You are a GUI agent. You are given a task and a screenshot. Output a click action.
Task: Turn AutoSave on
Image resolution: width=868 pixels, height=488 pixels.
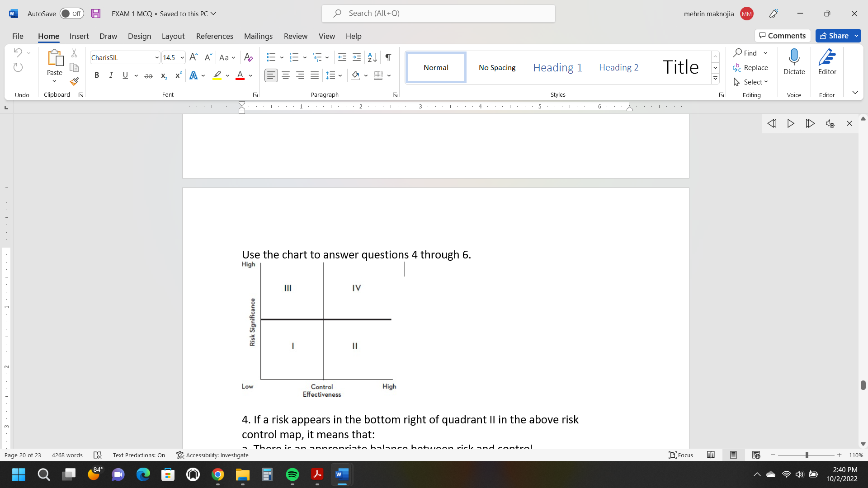click(x=71, y=14)
